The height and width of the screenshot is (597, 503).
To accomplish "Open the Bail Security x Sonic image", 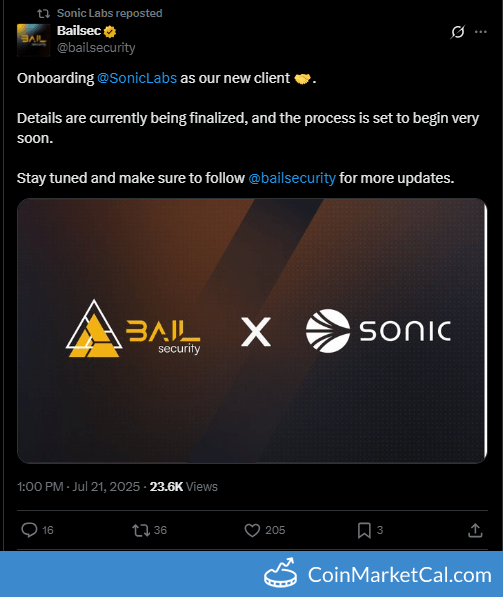I will pos(252,331).
